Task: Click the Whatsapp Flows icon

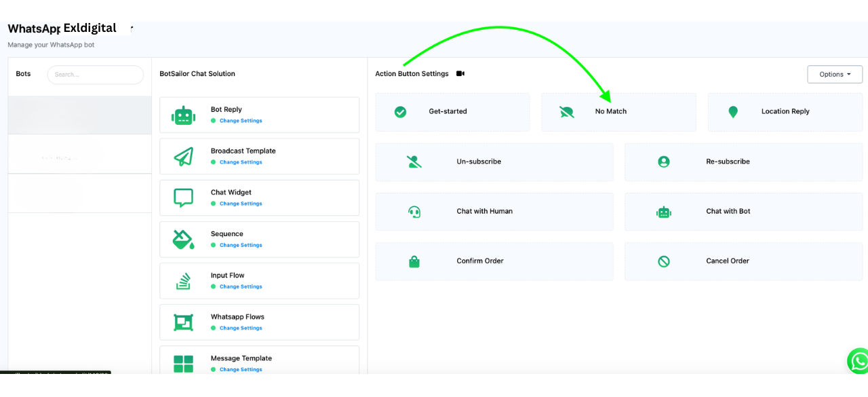Action: tap(183, 322)
